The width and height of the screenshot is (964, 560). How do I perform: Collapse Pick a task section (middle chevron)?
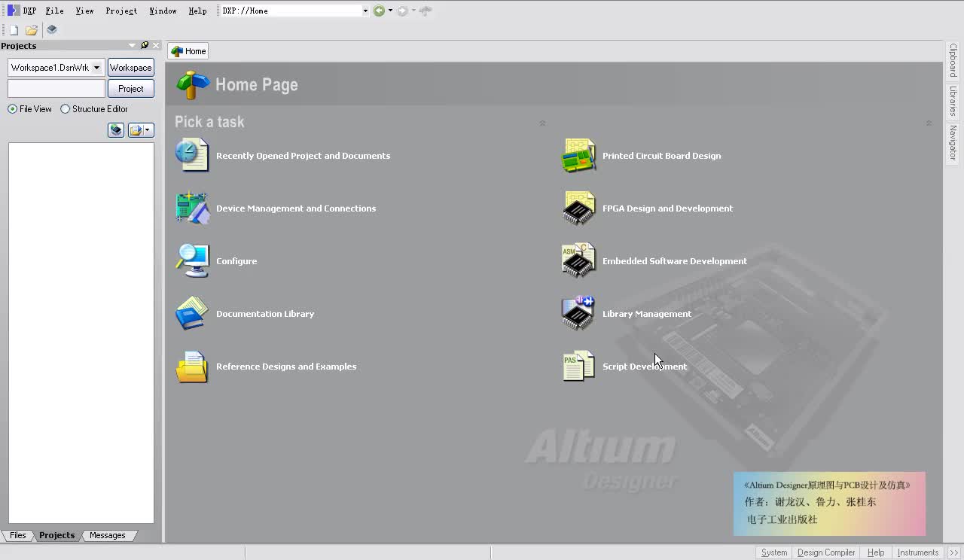[x=542, y=123]
